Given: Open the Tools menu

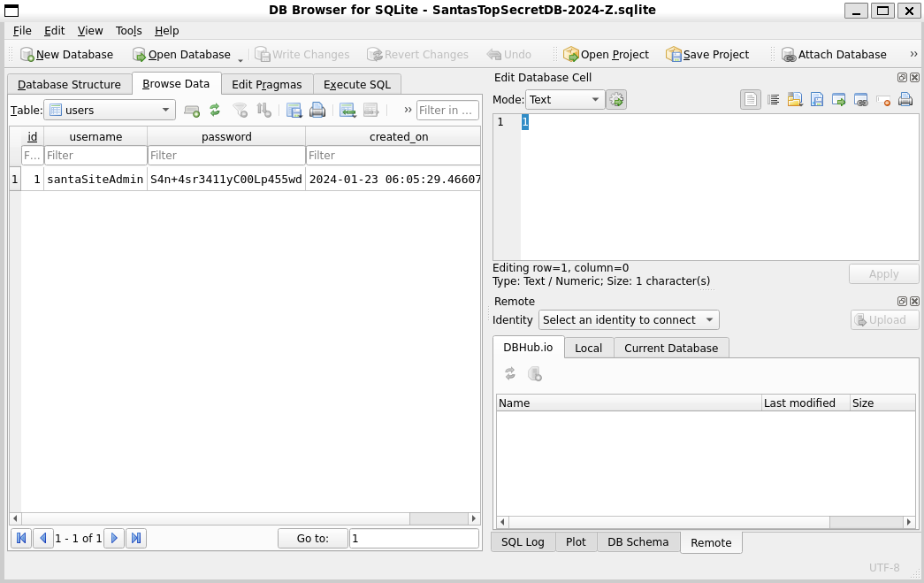Looking at the screenshot, I should [128, 31].
